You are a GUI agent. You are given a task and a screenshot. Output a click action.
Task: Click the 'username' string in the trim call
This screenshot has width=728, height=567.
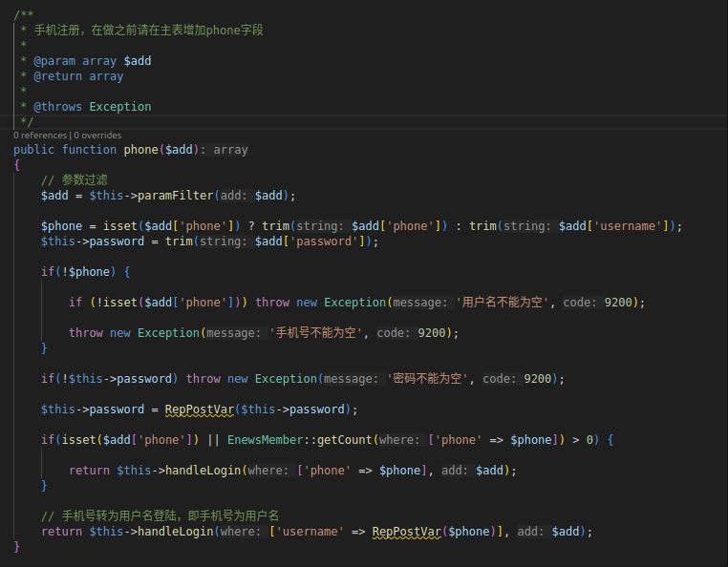[x=628, y=226]
